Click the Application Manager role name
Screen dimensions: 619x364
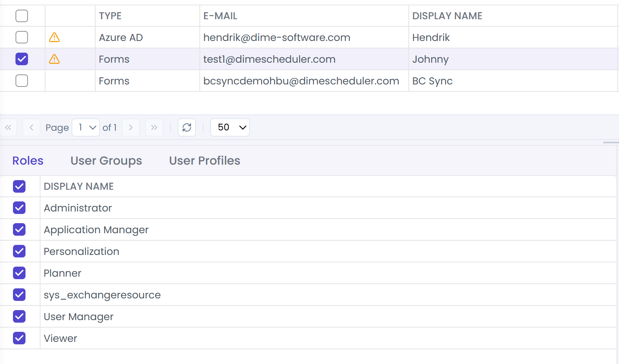click(96, 230)
